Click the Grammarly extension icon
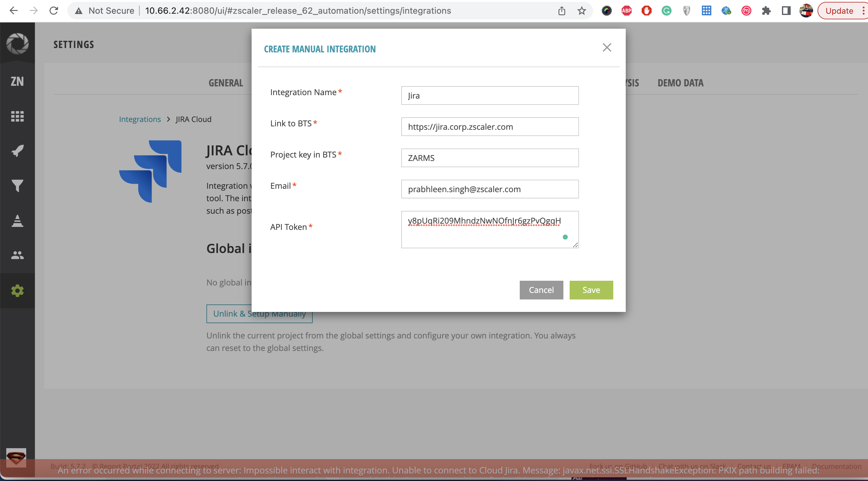Image resolution: width=868 pixels, height=481 pixels. point(666,10)
